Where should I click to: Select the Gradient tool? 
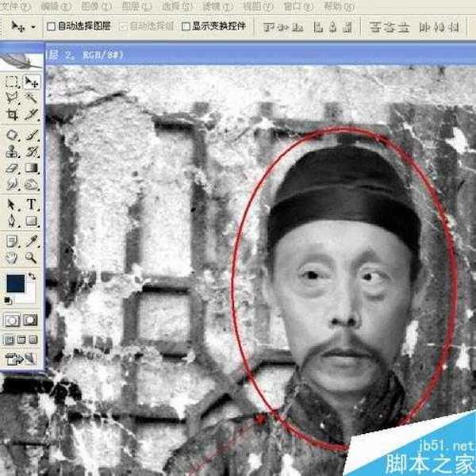(31, 167)
